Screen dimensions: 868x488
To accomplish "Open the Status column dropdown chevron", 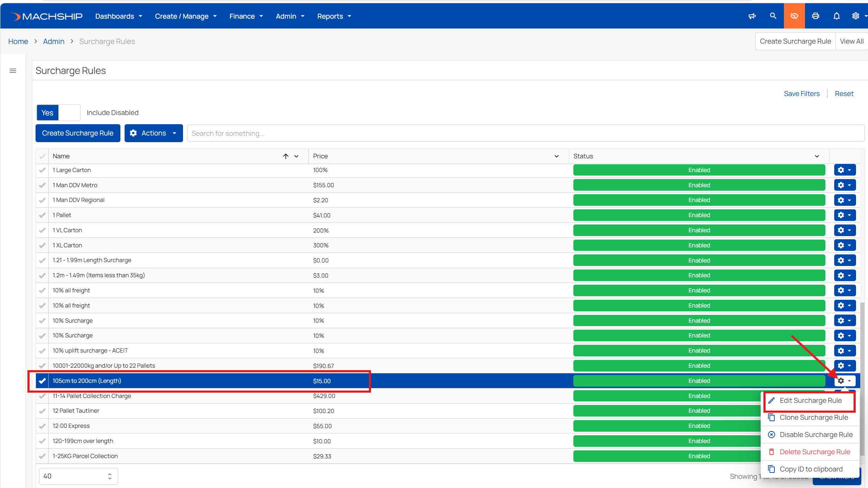I will pos(817,156).
